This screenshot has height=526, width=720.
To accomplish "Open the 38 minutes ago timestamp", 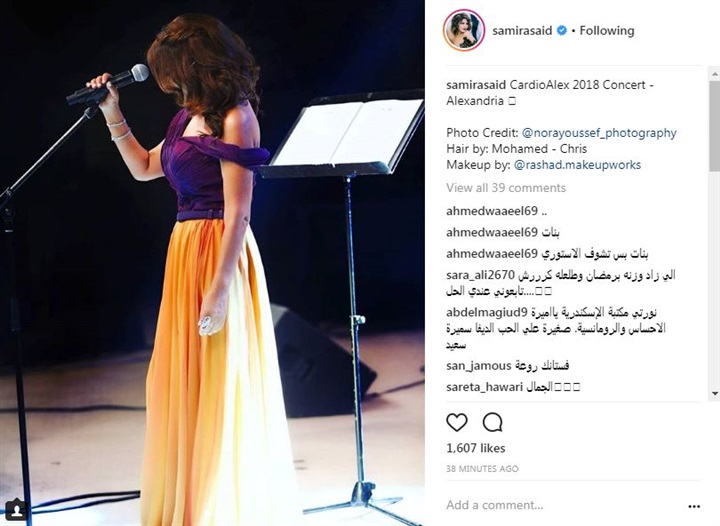I will (482, 469).
